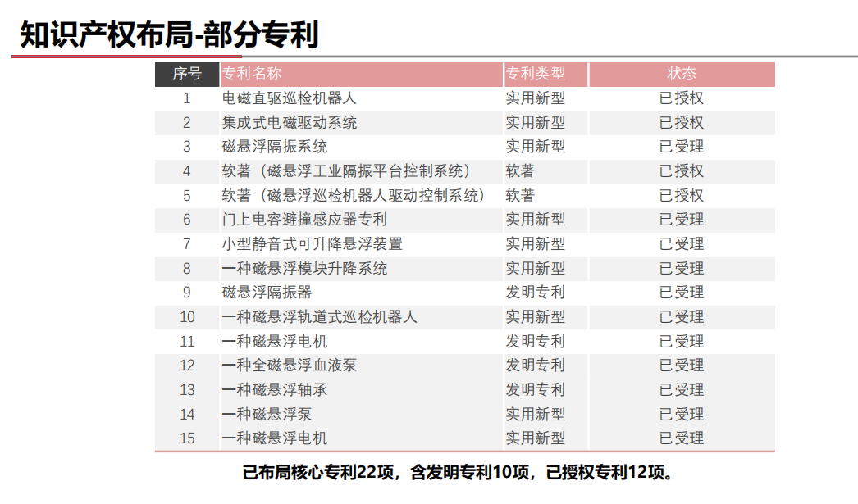Click 实用新型 type in row 14
Screen dimensions: 858x504
coord(535,415)
